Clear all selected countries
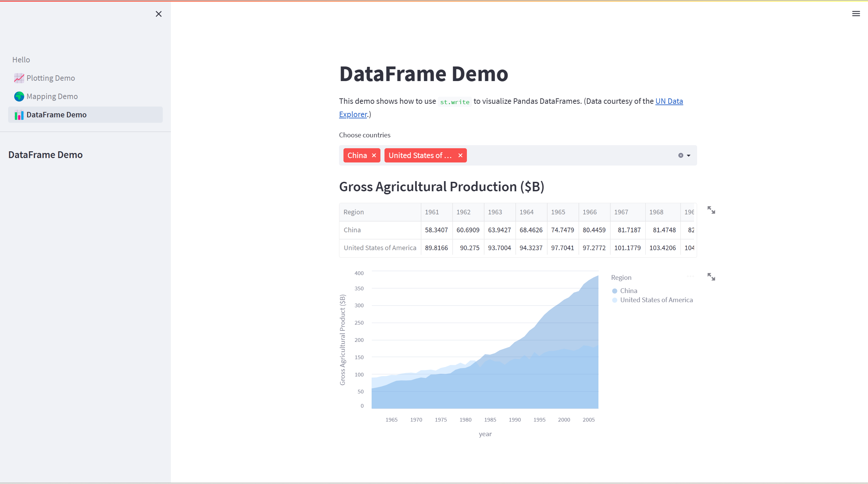Screen dimensions: 868x484 tap(680, 155)
